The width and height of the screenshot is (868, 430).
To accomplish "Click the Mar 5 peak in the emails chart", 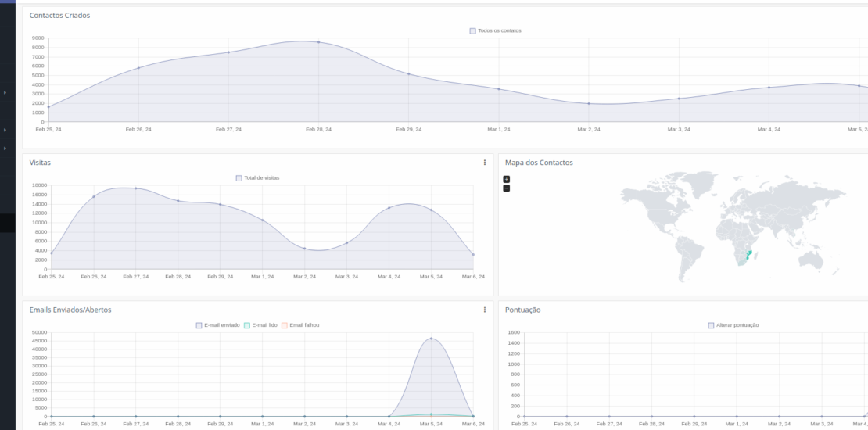I will [x=431, y=339].
